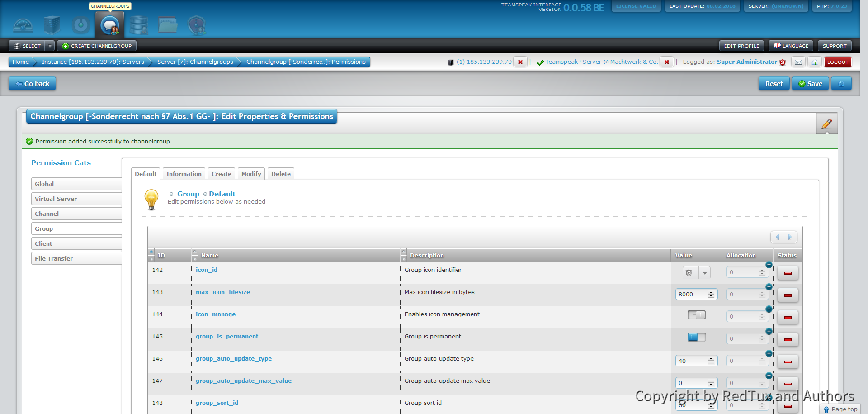Open the group_is_permanent permission link
868x414 pixels.
point(227,336)
